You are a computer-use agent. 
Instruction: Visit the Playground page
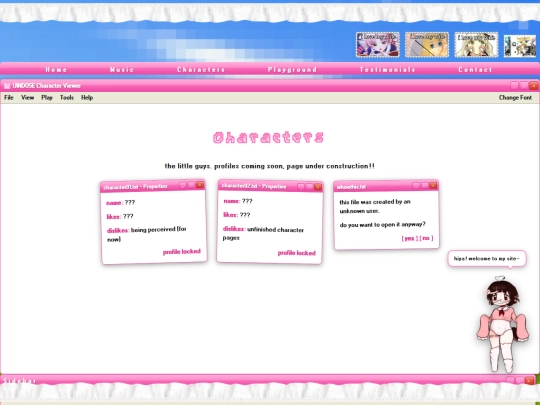coord(292,70)
